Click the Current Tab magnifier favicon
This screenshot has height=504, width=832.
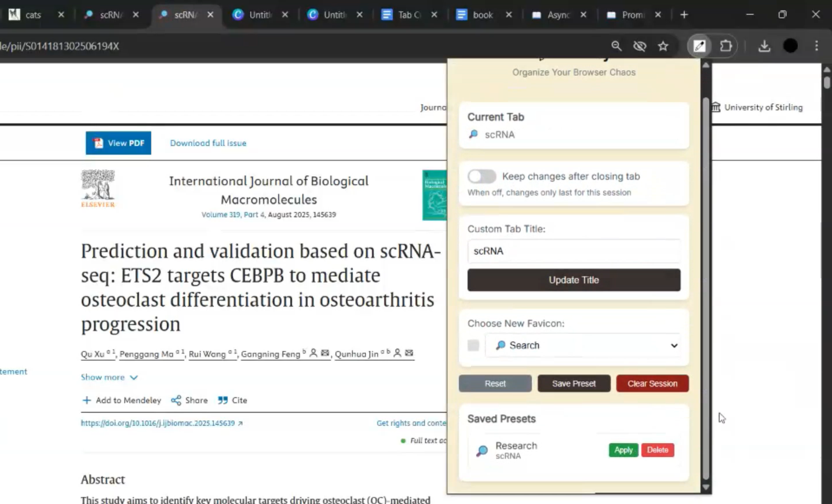point(473,134)
